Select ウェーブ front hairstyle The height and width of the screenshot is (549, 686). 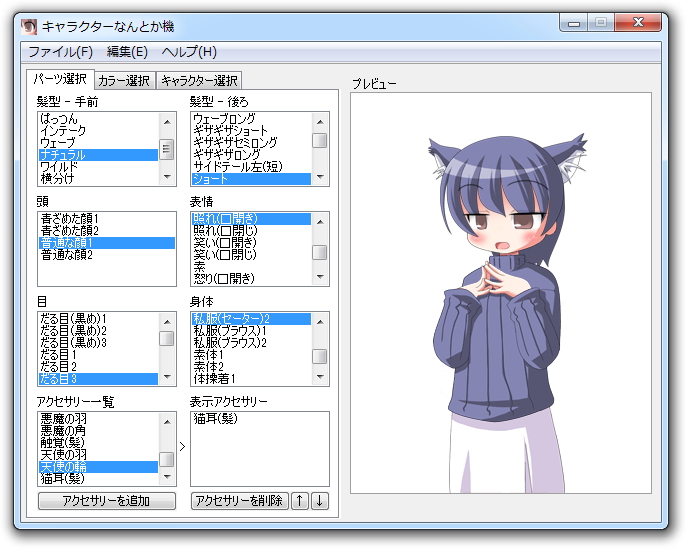pyautogui.click(x=98, y=143)
